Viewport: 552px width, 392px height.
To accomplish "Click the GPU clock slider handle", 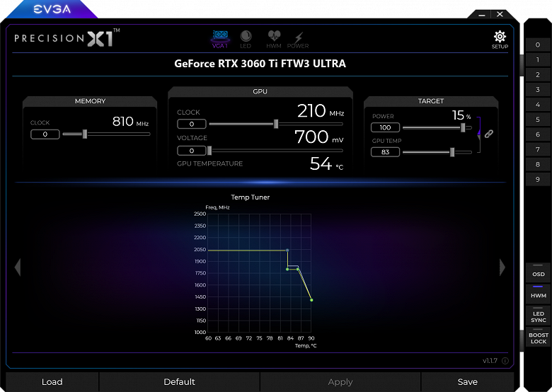I will point(276,124).
